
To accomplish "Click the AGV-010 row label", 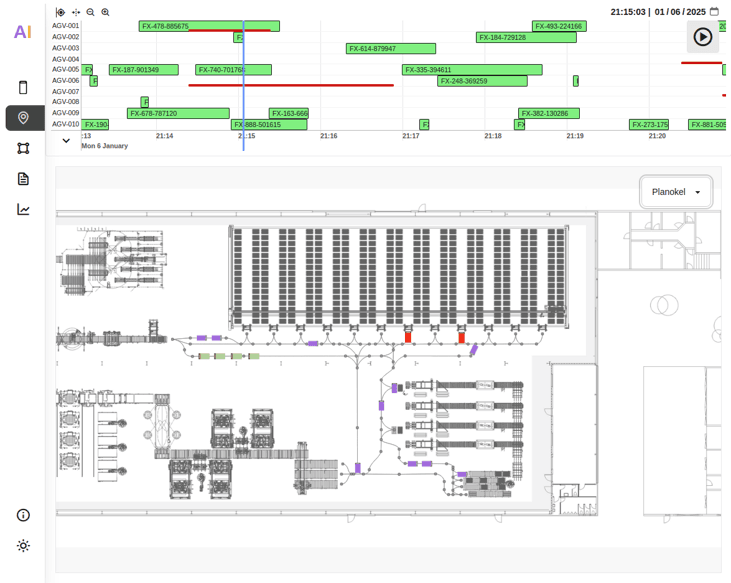I will click(65, 124).
